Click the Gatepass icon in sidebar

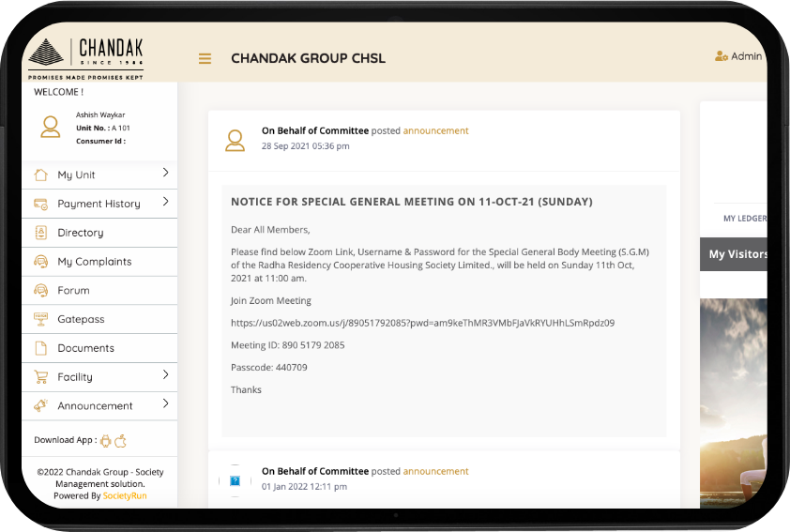[40, 319]
